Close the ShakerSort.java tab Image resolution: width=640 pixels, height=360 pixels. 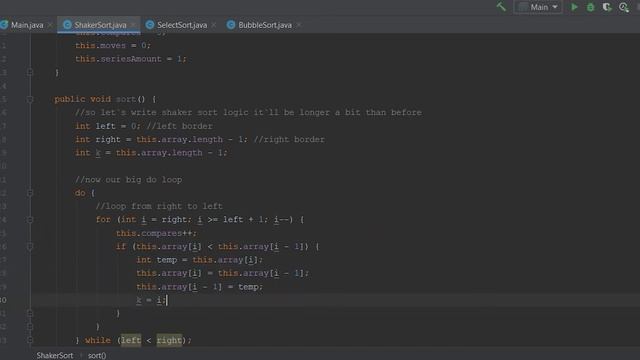coord(133,25)
